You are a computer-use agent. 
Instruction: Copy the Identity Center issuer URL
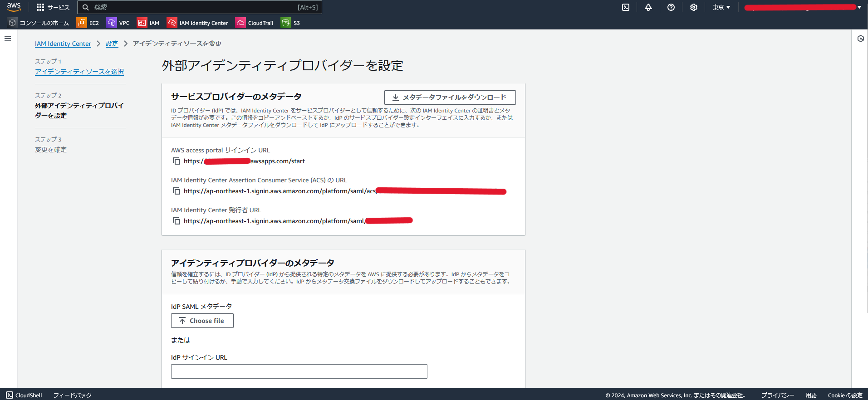(x=177, y=221)
